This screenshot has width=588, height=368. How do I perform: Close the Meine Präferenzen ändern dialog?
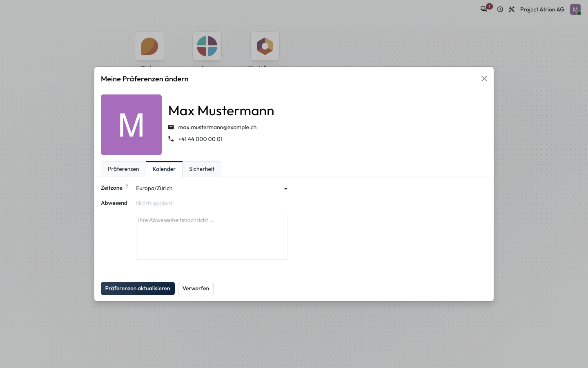pos(484,79)
